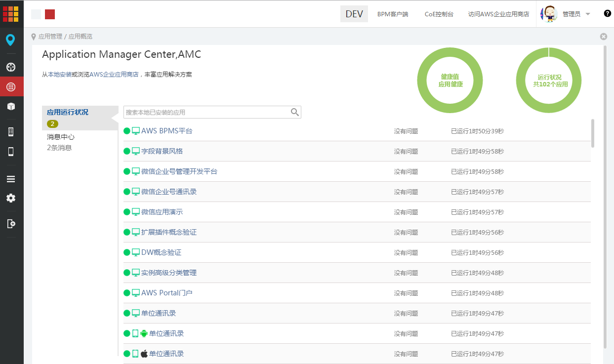Expand the 管理员 user dropdown arrow

pyautogui.click(x=588, y=14)
